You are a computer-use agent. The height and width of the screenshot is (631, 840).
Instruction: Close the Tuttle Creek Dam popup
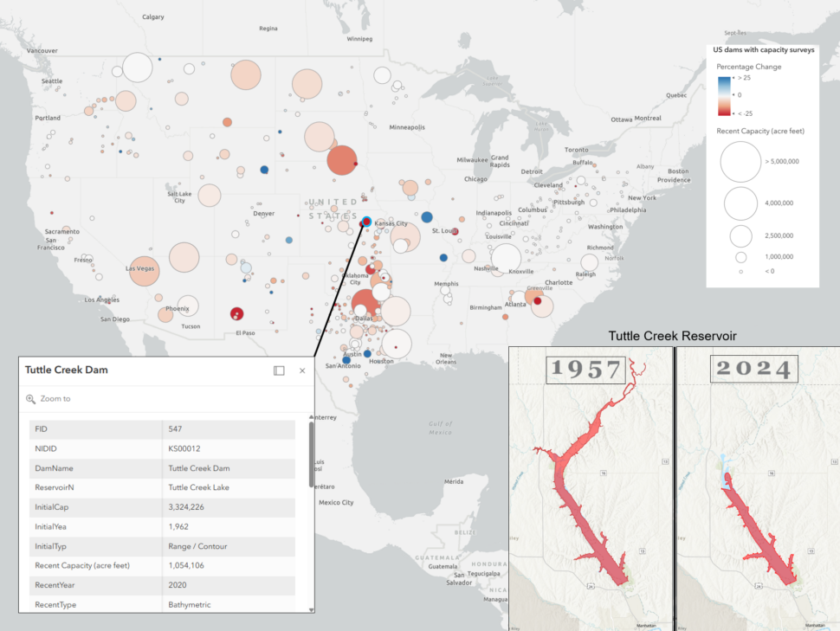tap(302, 370)
